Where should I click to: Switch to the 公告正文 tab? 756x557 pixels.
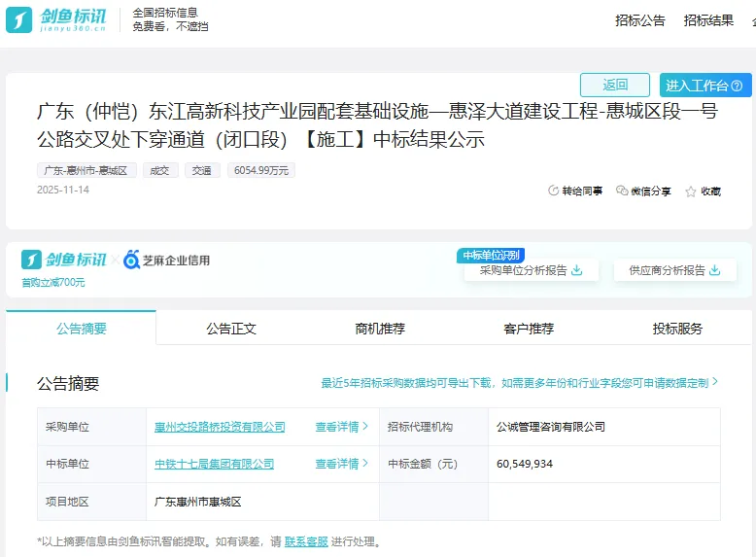coord(231,329)
